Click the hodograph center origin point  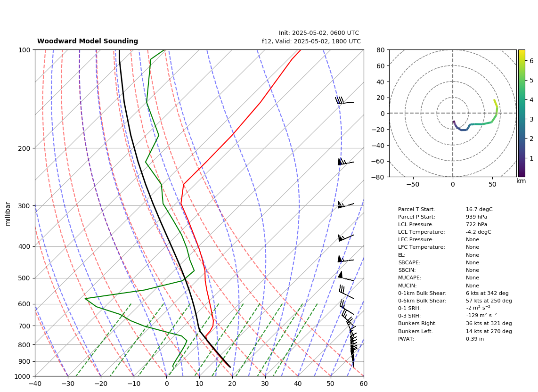pos(453,113)
